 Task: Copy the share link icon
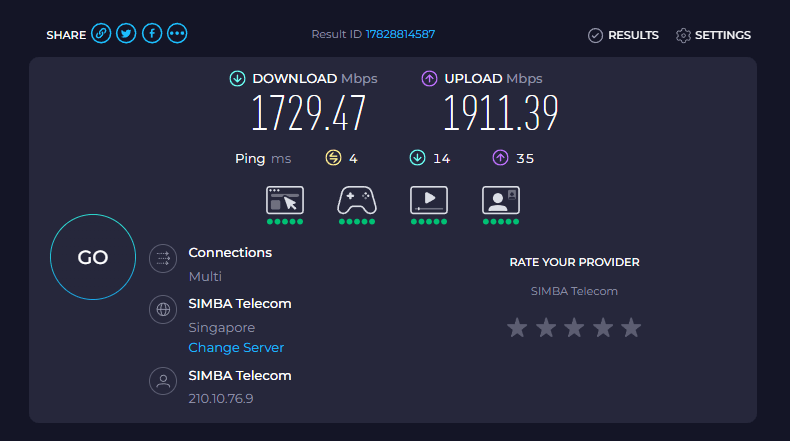click(101, 34)
